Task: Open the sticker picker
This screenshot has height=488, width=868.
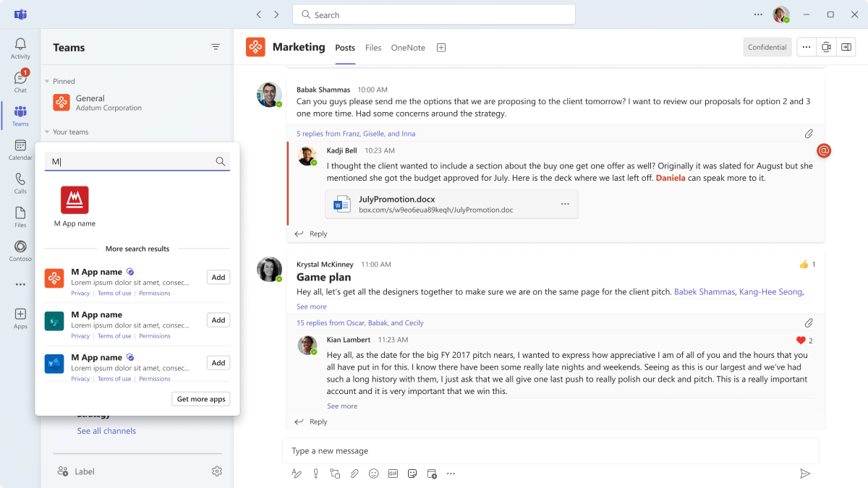Action: 412,474
